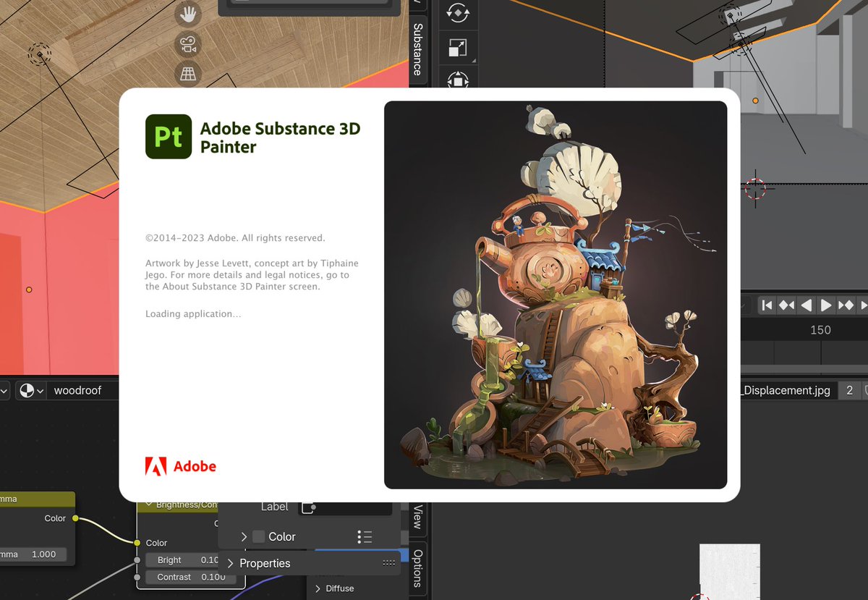Jump to previous keyframe in timeline
This screenshot has height=600, width=868.
coord(786,305)
